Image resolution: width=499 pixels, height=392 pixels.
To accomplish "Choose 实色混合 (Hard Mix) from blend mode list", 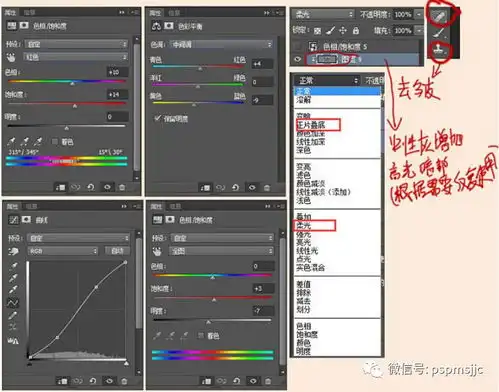I will coord(310,267).
